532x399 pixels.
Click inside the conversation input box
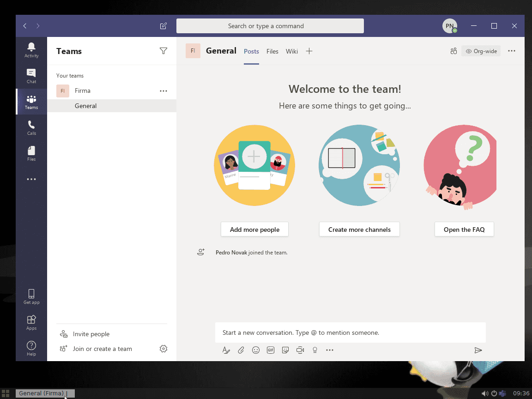pyautogui.click(x=351, y=332)
